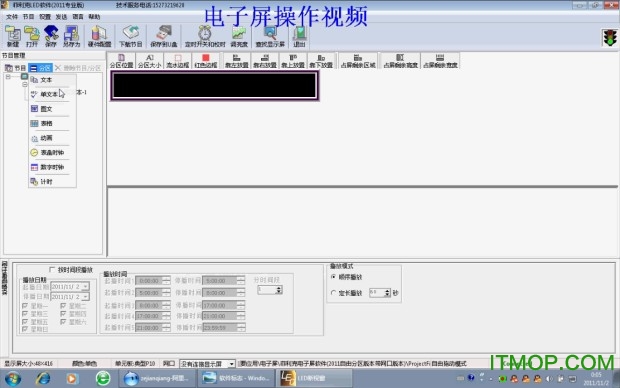Select 顺序播放 radio button
The image size is (620, 388).
pyautogui.click(x=333, y=277)
